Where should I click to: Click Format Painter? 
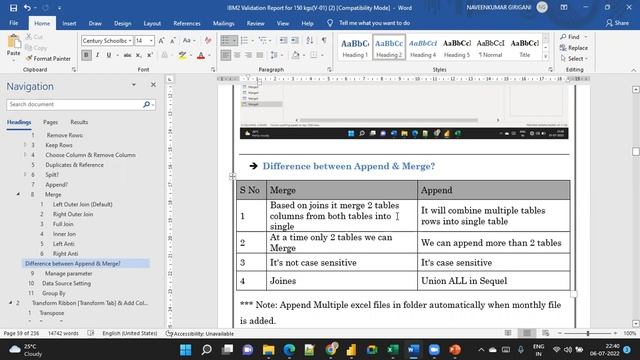pyautogui.click(x=48, y=58)
